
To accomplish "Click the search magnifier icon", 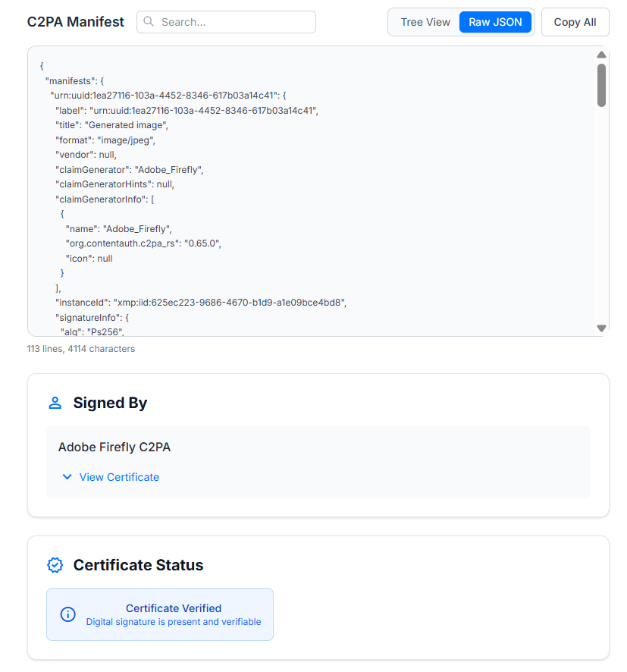I will click(x=149, y=22).
